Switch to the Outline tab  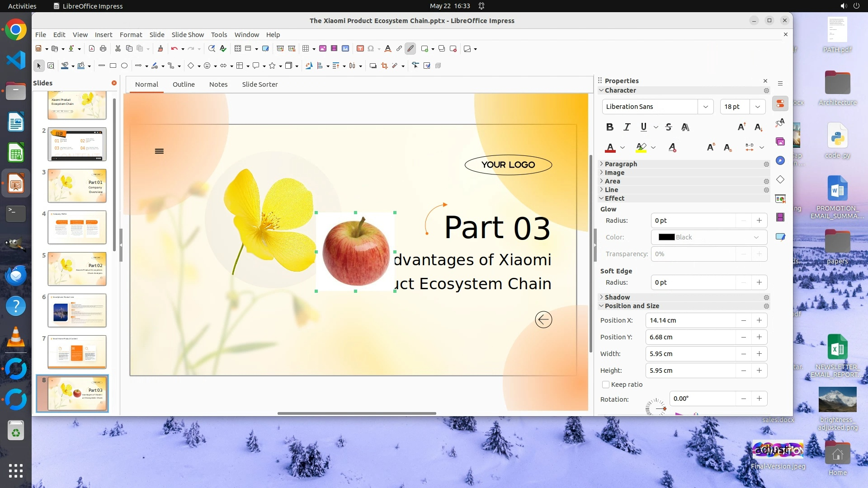(x=184, y=84)
